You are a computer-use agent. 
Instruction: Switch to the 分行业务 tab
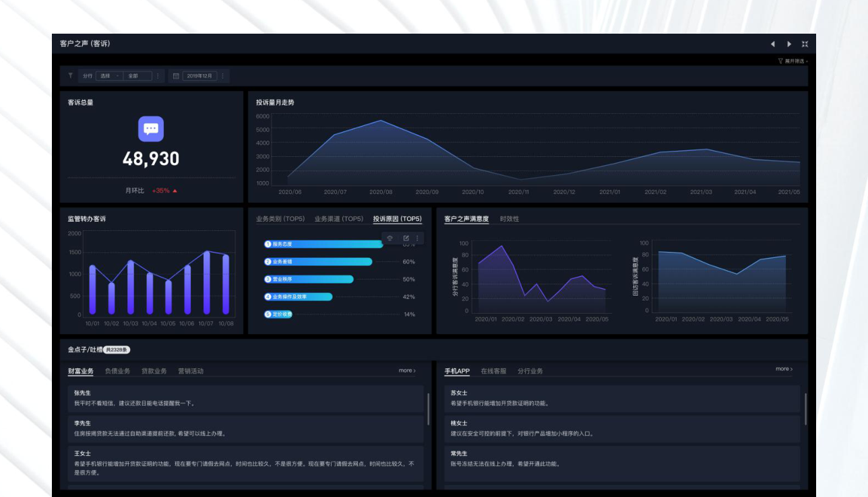point(530,371)
